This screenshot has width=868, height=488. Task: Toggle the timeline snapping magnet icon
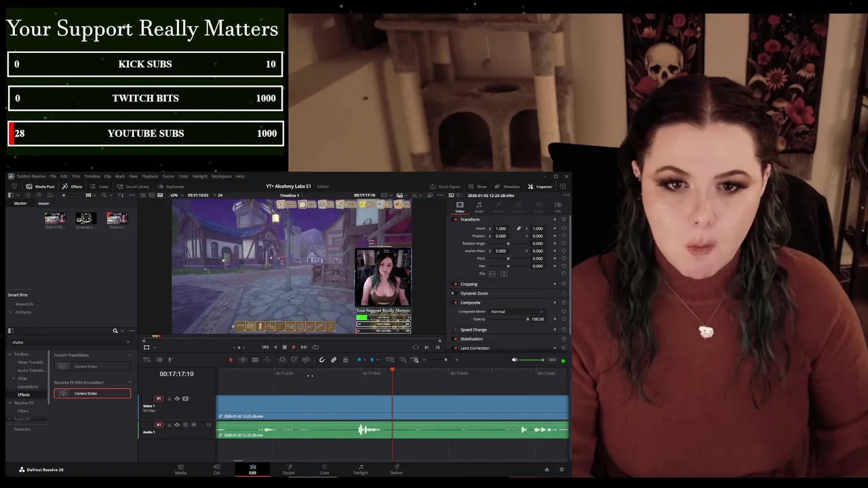[x=322, y=360]
